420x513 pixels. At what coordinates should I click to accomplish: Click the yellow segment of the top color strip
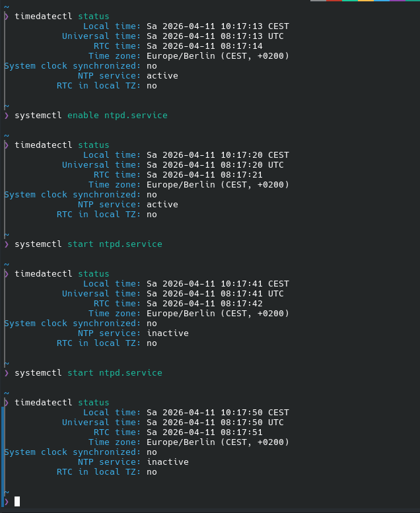click(x=365, y=1)
